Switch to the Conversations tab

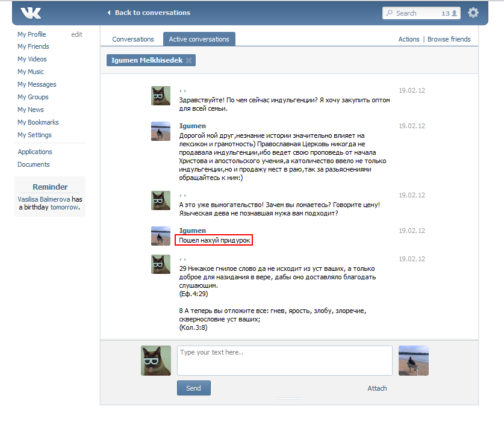click(133, 39)
